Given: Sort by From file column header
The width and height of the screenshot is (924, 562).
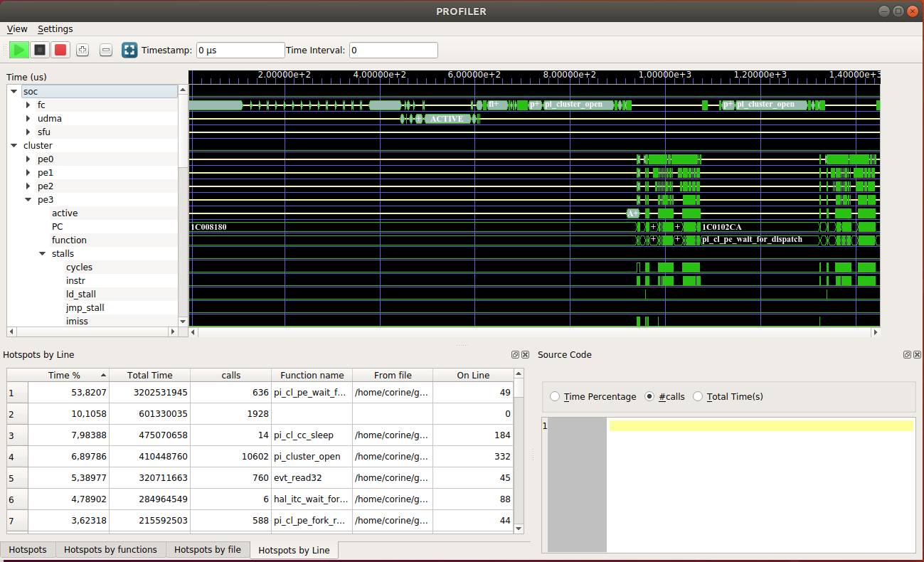Looking at the screenshot, I should 393,375.
